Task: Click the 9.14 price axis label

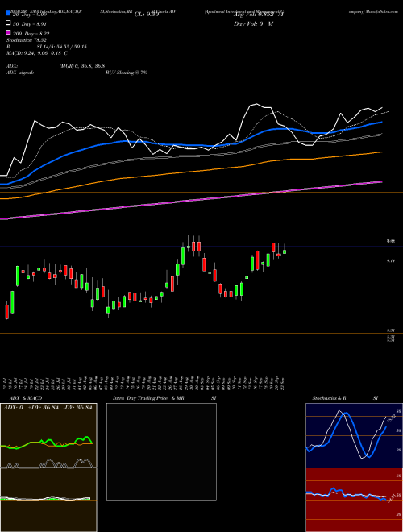Action: coord(391,261)
